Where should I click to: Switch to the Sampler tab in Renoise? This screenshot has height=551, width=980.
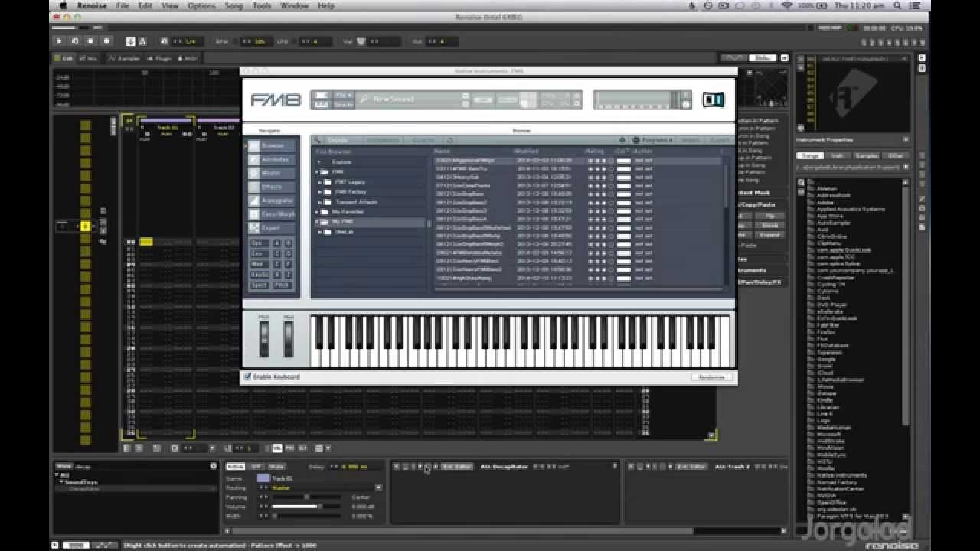coord(125,58)
